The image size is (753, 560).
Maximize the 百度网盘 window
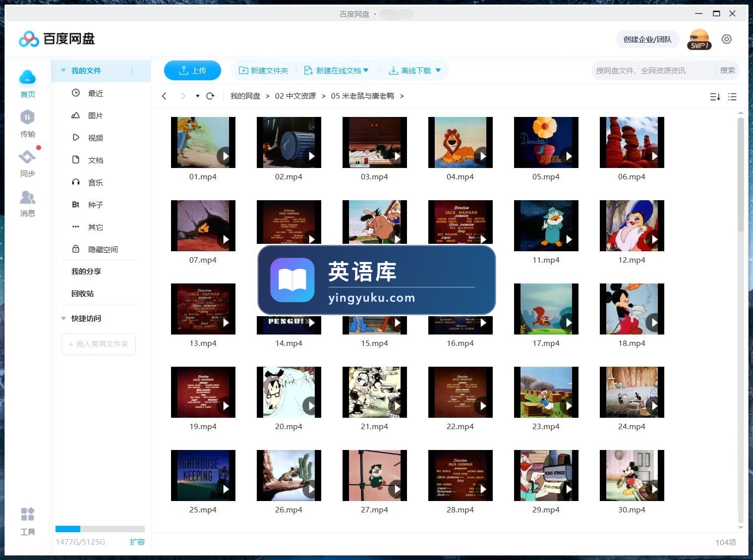pos(716,13)
